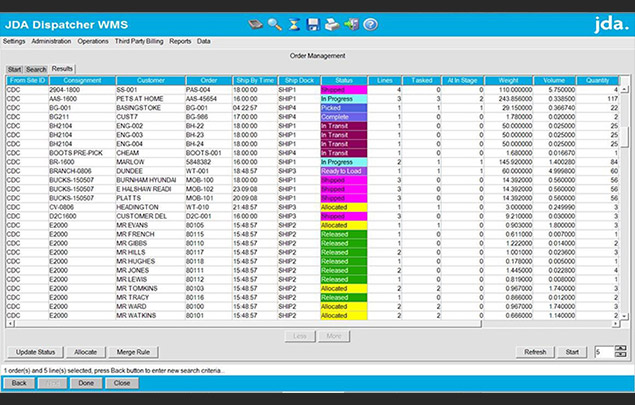Click the Released status for MR TRACY
The width and height of the screenshot is (635, 405).
tap(344, 298)
